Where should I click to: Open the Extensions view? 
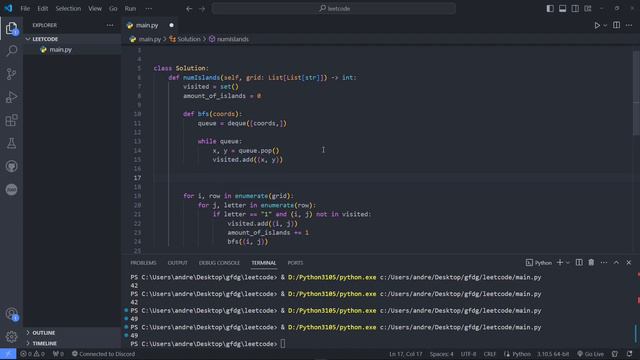(11, 120)
